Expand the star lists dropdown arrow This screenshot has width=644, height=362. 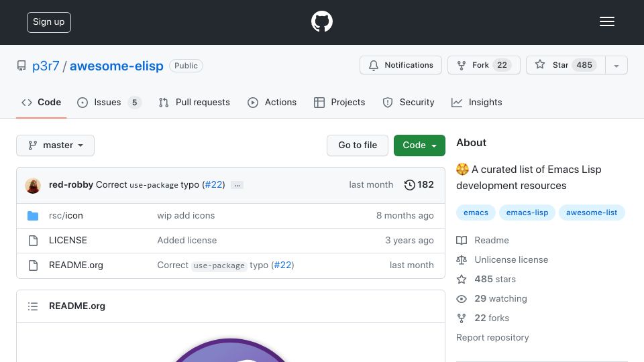[616, 66]
